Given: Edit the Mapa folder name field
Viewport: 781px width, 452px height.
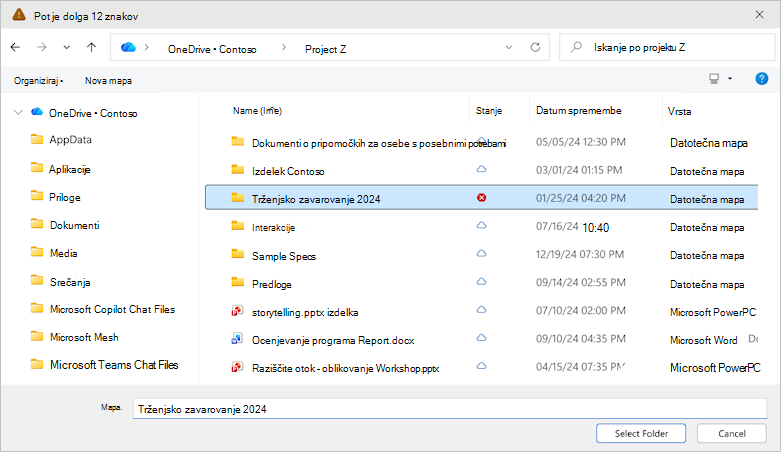Looking at the screenshot, I should (450, 409).
